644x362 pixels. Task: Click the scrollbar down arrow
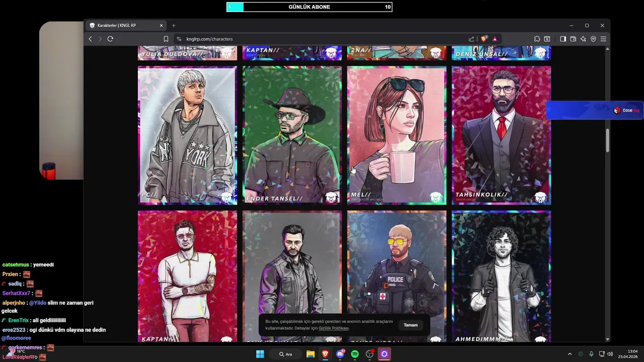tap(607, 339)
